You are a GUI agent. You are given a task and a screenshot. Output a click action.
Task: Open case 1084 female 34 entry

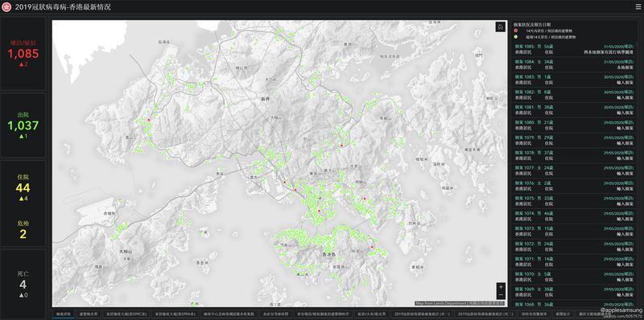point(575,64)
